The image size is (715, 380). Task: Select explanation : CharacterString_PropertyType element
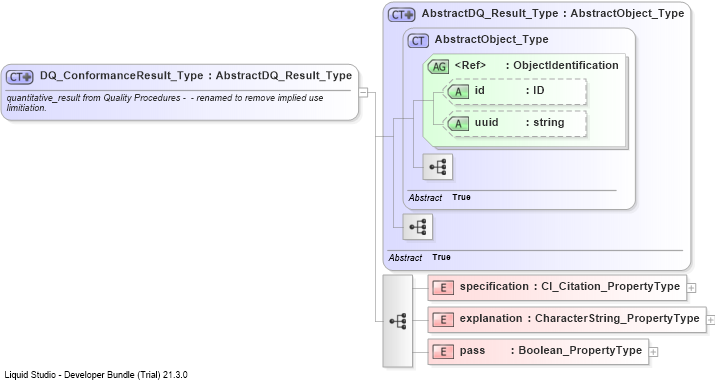[x=566, y=319]
